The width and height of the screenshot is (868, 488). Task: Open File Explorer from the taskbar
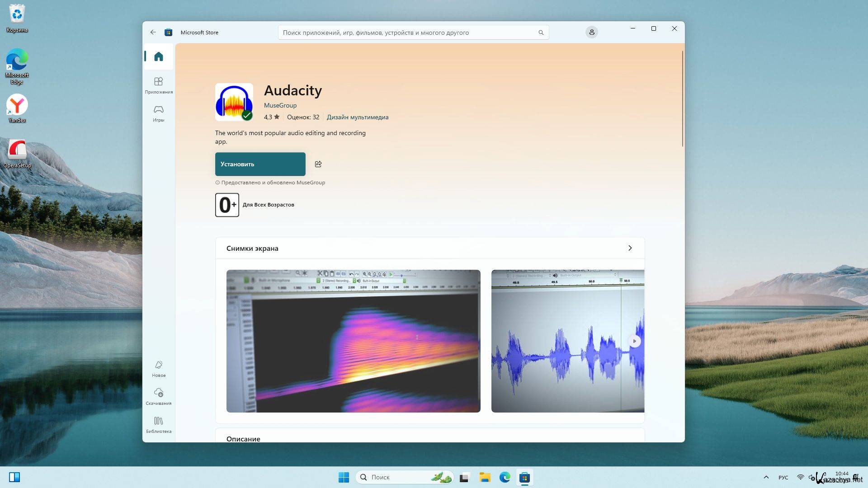(x=485, y=477)
